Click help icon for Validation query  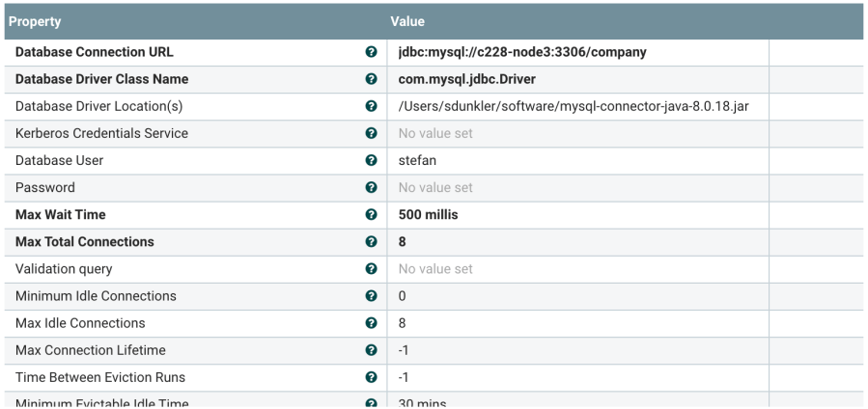tap(372, 269)
